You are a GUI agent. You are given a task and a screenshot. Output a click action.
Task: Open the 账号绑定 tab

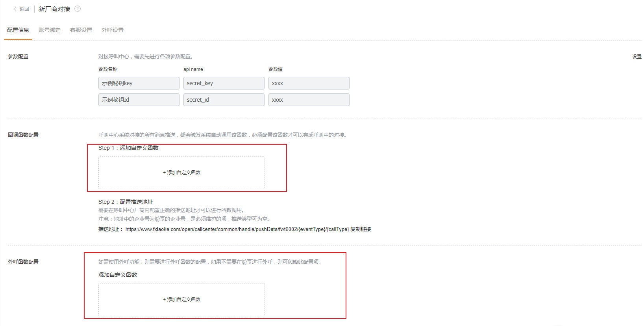pyautogui.click(x=50, y=30)
